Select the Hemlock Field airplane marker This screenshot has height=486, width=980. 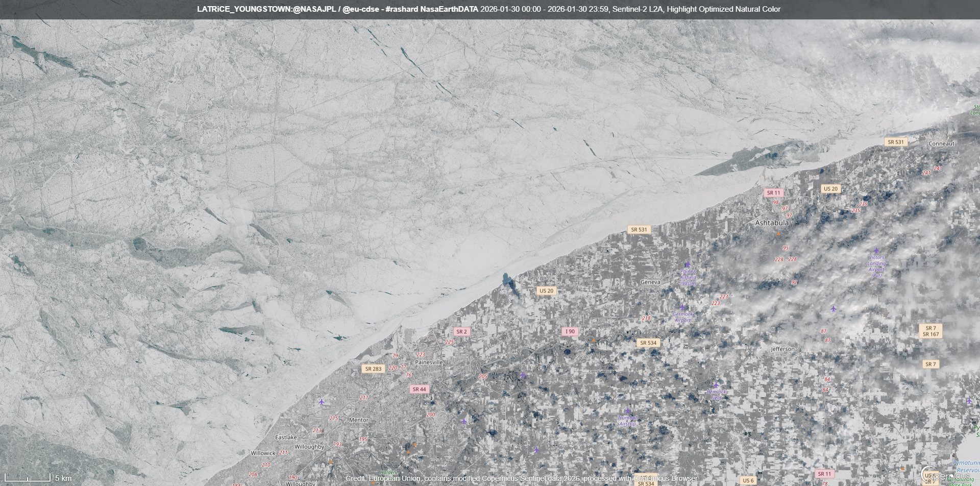(716, 385)
